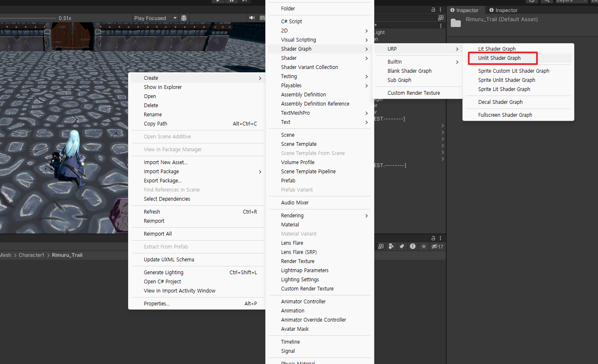The height and width of the screenshot is (364, 598).
Task: Open the Play Focused dropdown
Action: 156,18
